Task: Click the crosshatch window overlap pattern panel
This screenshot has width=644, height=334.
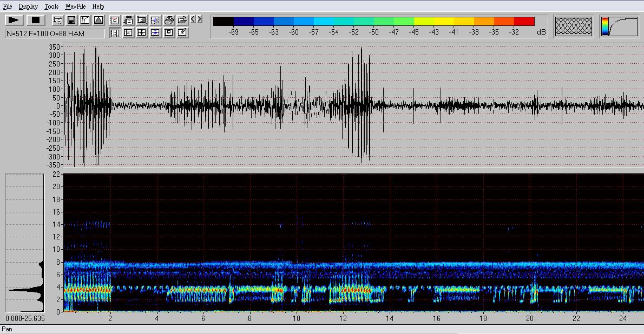Action: click(574, 26)
